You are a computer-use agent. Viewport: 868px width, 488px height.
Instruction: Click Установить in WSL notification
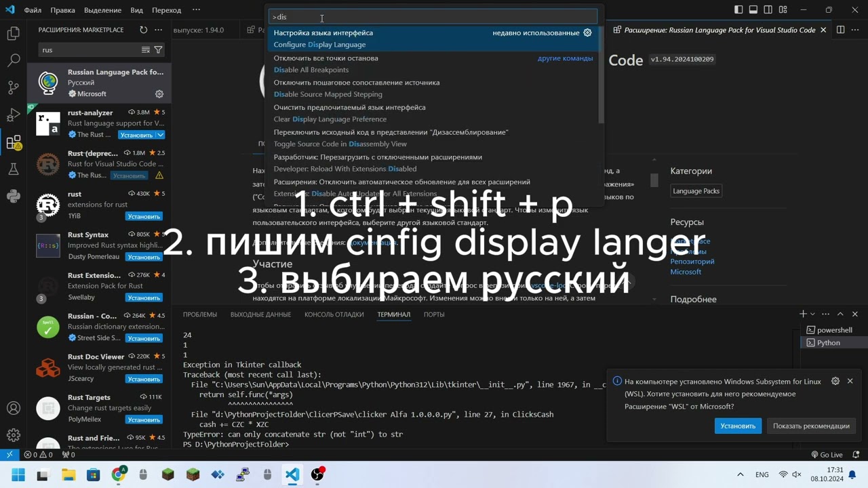point(738,426)
